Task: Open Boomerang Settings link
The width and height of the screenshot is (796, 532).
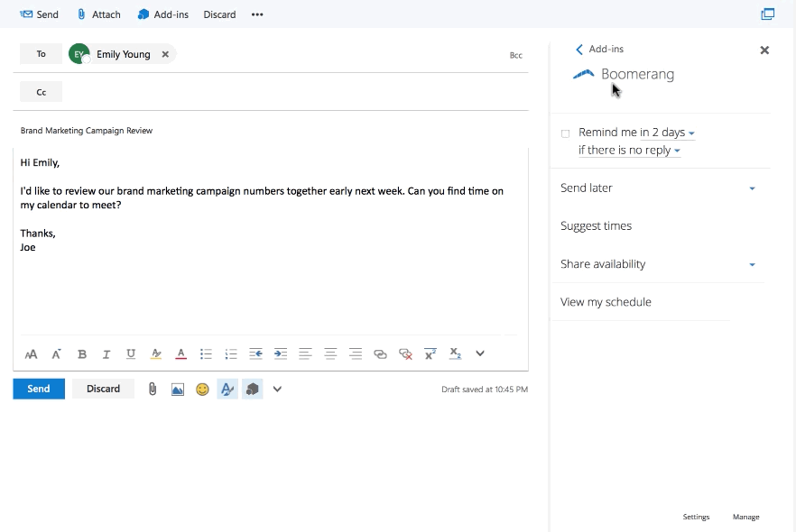Action: 696,517
